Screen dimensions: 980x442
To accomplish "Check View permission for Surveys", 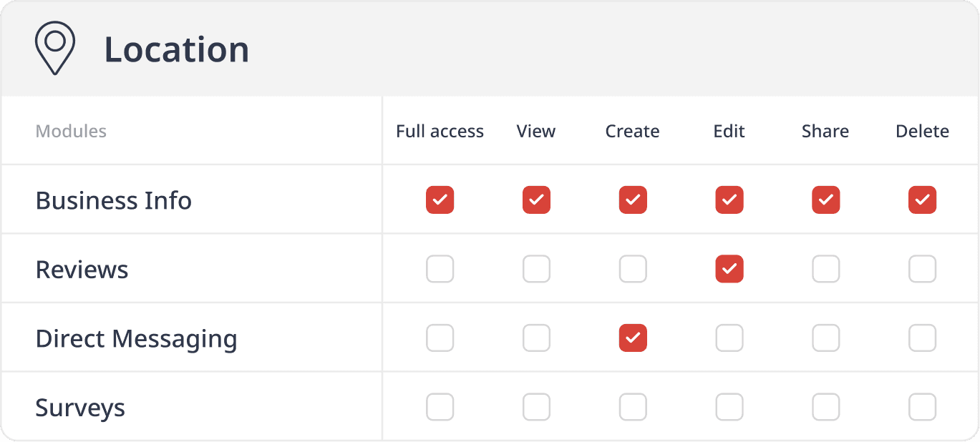I will (536, 408).
